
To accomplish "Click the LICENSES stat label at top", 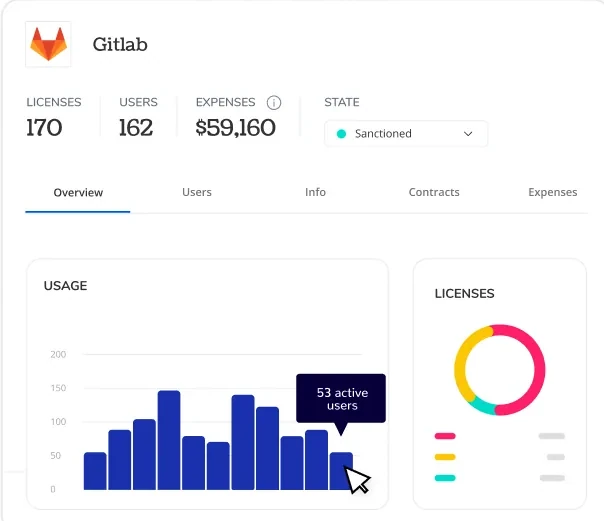I will pyautogui.click(x=54, y=102).
